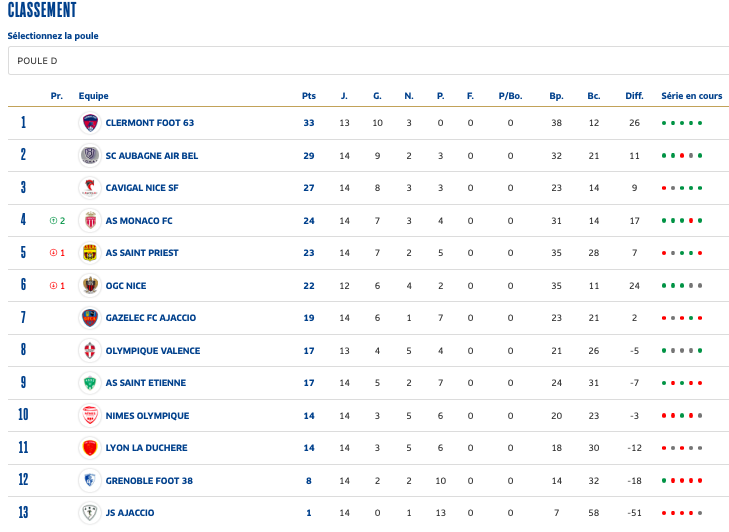The height and width of the screenshot is (532, 729).
Task: Click the Equipe column header
Action: coord(93,96)
